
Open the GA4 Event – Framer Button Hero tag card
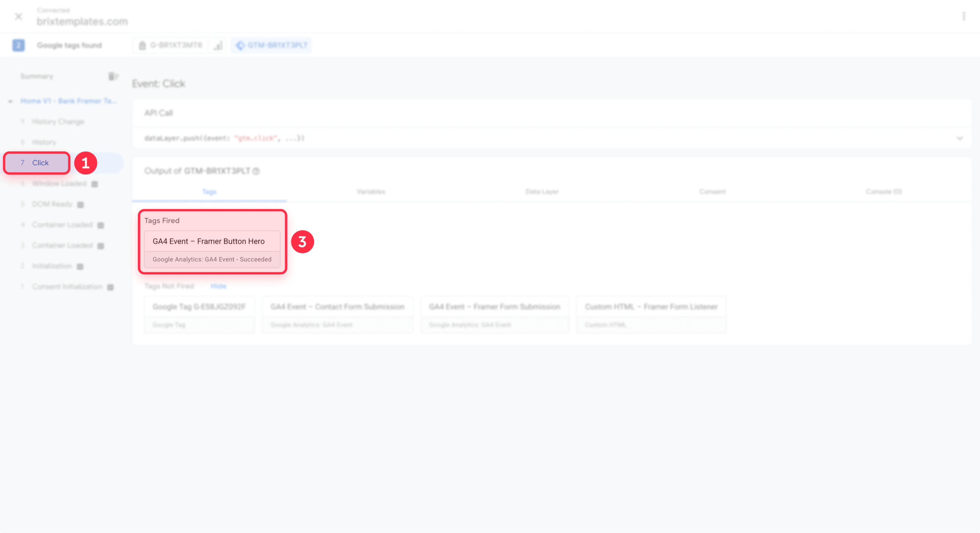coord(212,249)
